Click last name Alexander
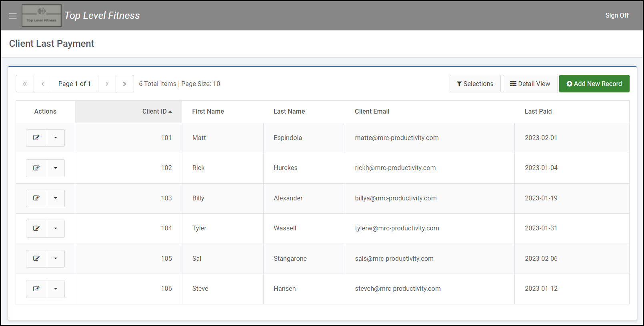The height and width of the screenshot is (326, 644). pyautogui.click(x=288, y=198)
